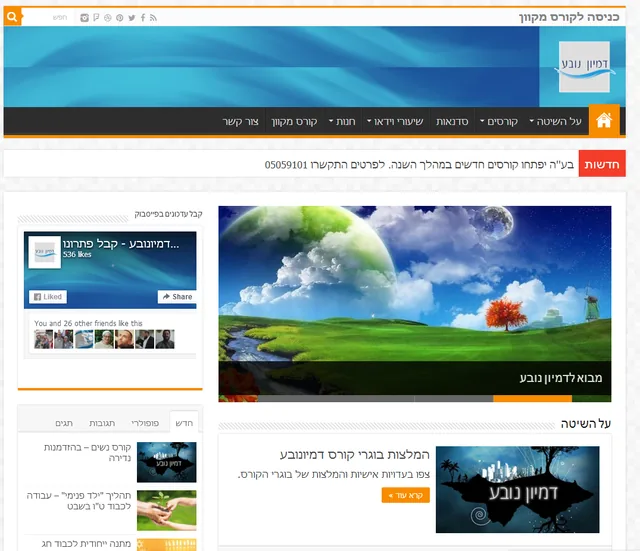Expand the על השיטה menu
The image size is (640, 551).
pyautogui.click(x=556, y=121)
